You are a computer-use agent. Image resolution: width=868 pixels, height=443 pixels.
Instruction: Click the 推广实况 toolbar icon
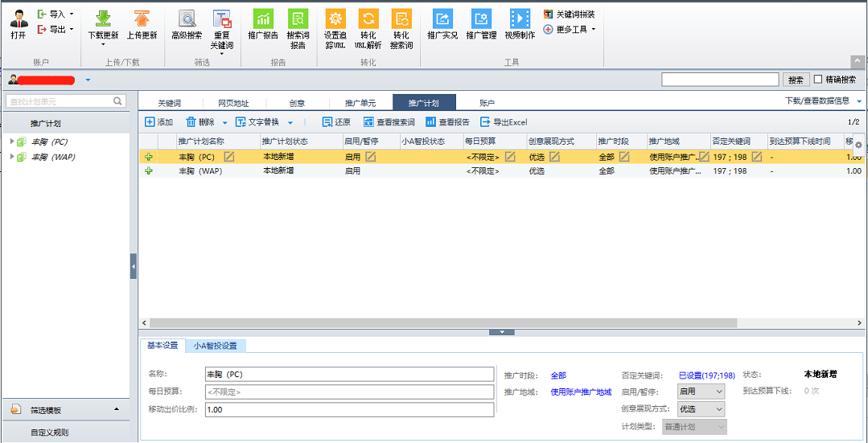[442, 19]
